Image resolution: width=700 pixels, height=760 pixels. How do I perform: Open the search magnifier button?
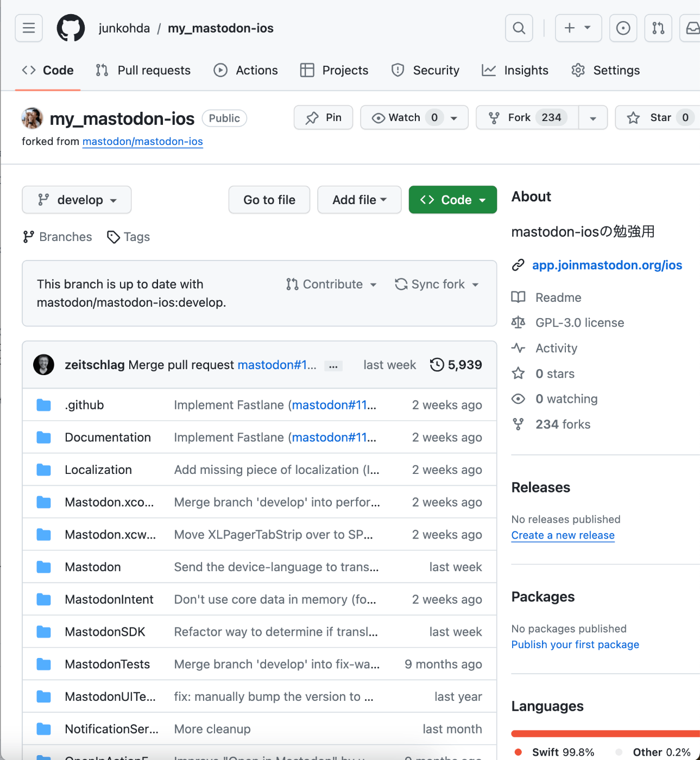[519, 28]
